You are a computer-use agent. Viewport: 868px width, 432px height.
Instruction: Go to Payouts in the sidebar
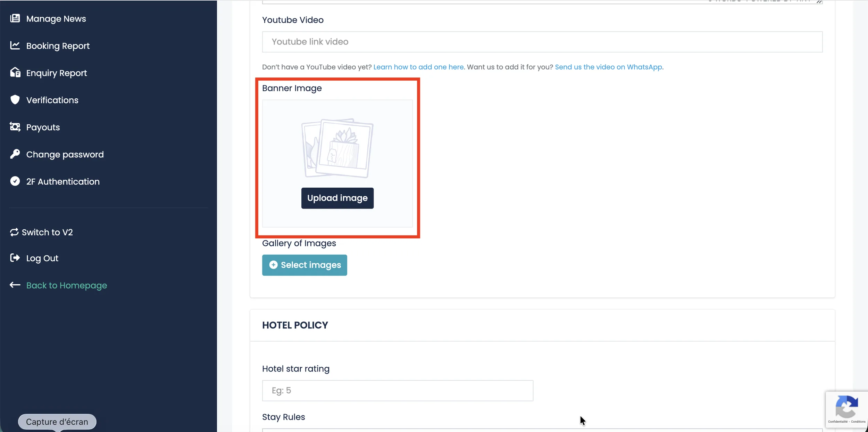(x=43, y=127)
